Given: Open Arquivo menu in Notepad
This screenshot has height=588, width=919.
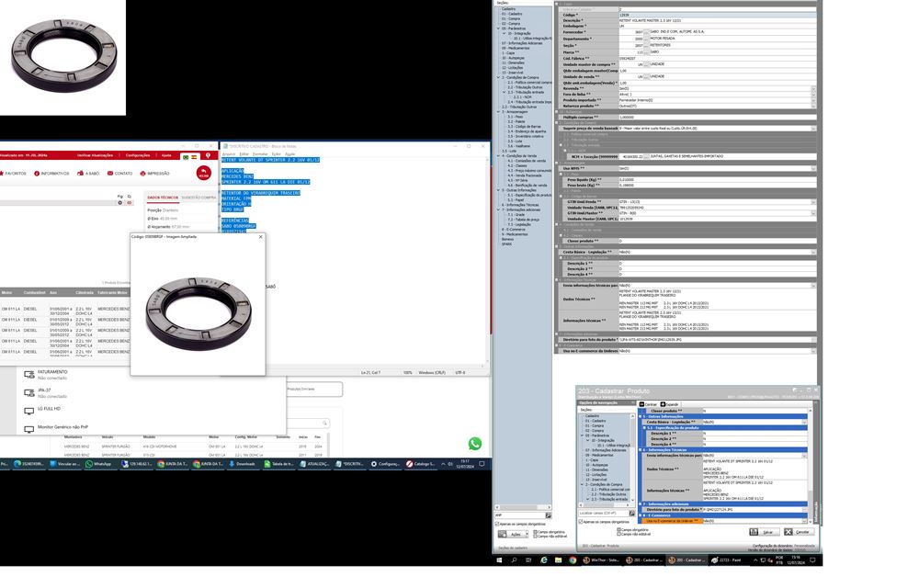Looking at the screenshot, I should point(228,154).
